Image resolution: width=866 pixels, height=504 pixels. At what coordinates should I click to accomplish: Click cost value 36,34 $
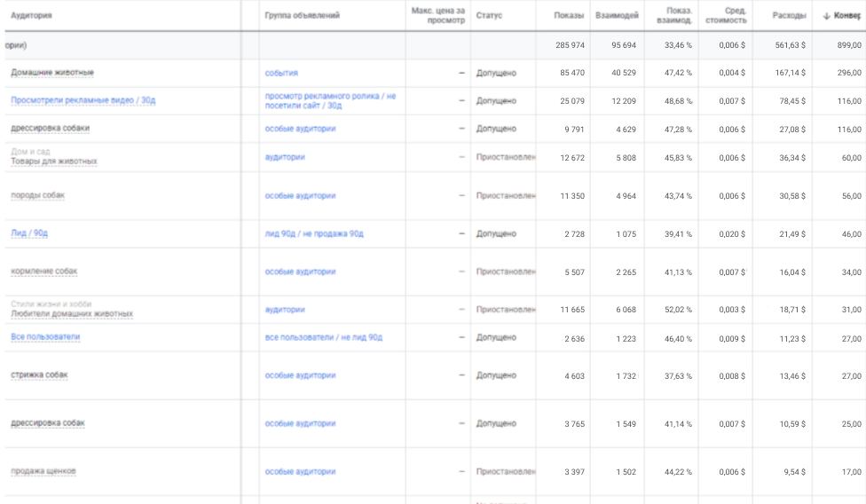792,157
